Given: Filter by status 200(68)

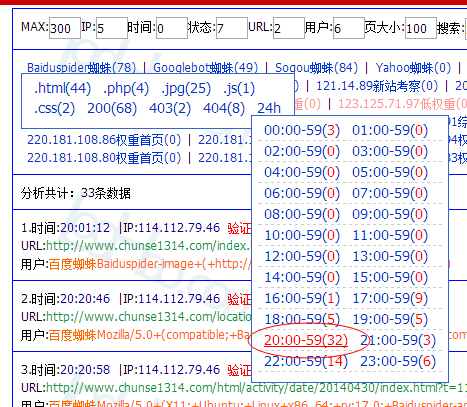Looking at the screenshot, I should click(x=112, y=108).
